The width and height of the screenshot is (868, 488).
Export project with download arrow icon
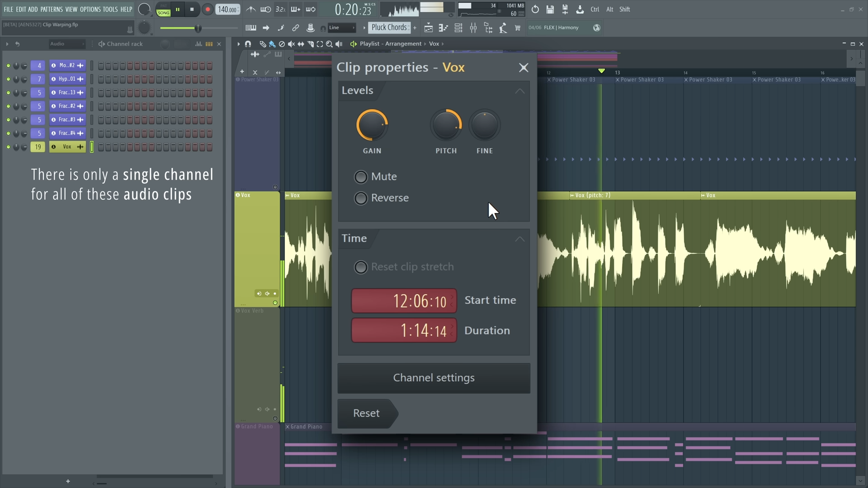(x=580, y=9)
